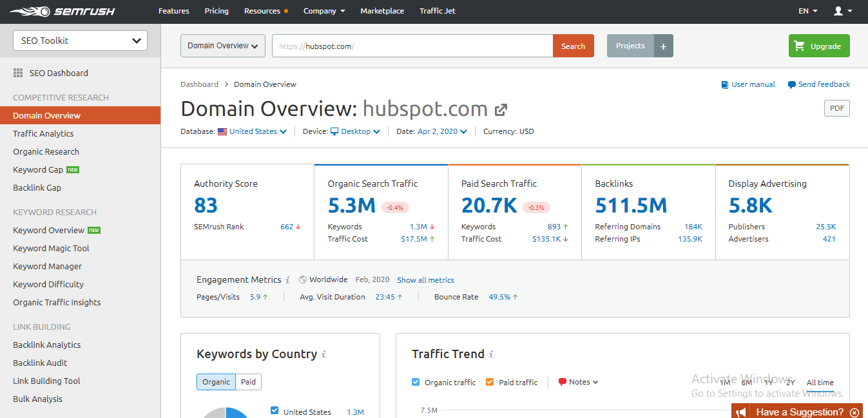Click the Engagement Metrics info icon
This screenshot has height=418, width=868.
pyautogui.click(x=287, y=280)
